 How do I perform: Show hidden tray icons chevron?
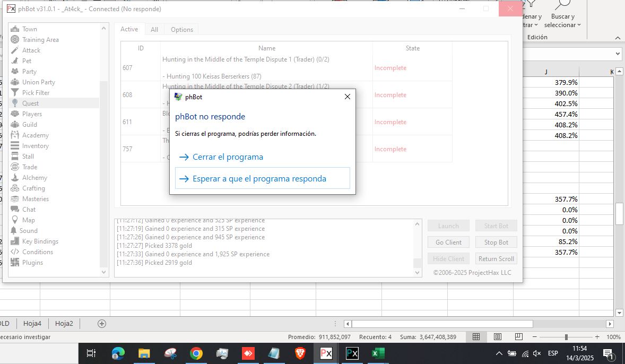coord(499,353)
